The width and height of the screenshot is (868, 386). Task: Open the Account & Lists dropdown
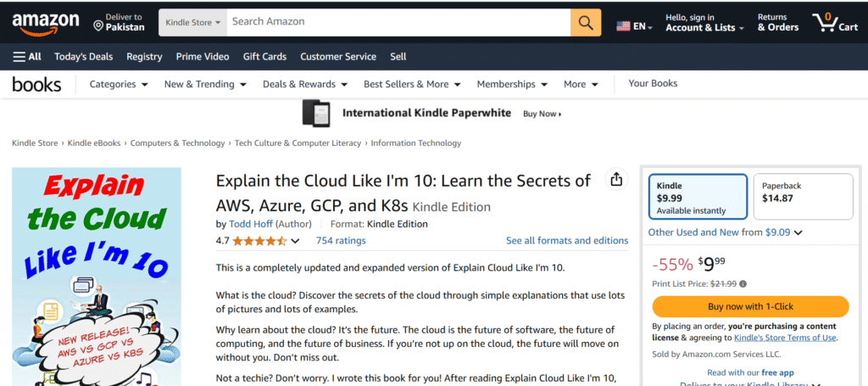click(704, 23)
